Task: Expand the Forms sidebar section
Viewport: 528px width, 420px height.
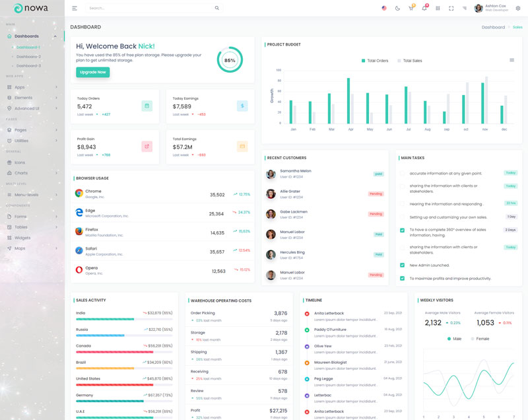Action: click(32, 217)
